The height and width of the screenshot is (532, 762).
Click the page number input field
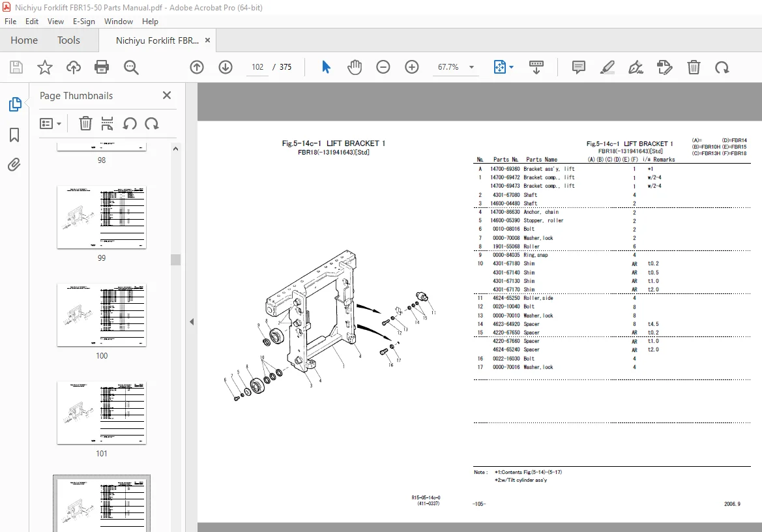point(257,67)
